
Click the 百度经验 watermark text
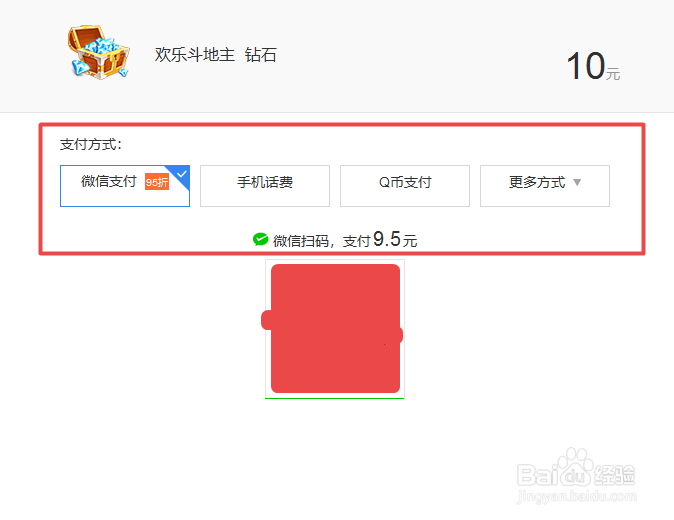tap(614, 475)
